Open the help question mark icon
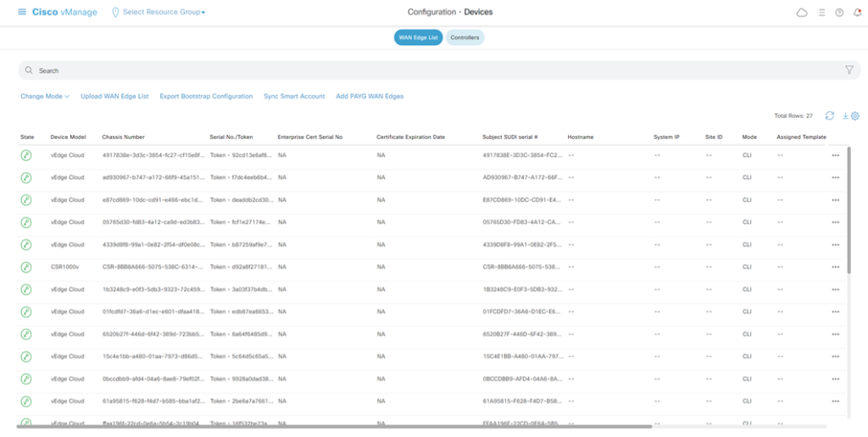This screenshot has height=437, width=868. click(x=839, y=13)
